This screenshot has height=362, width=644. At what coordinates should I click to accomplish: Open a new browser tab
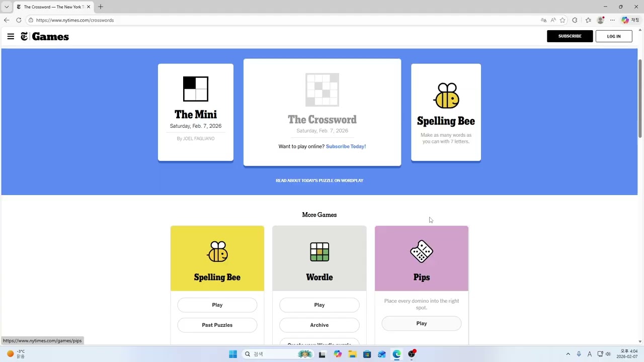101,7
